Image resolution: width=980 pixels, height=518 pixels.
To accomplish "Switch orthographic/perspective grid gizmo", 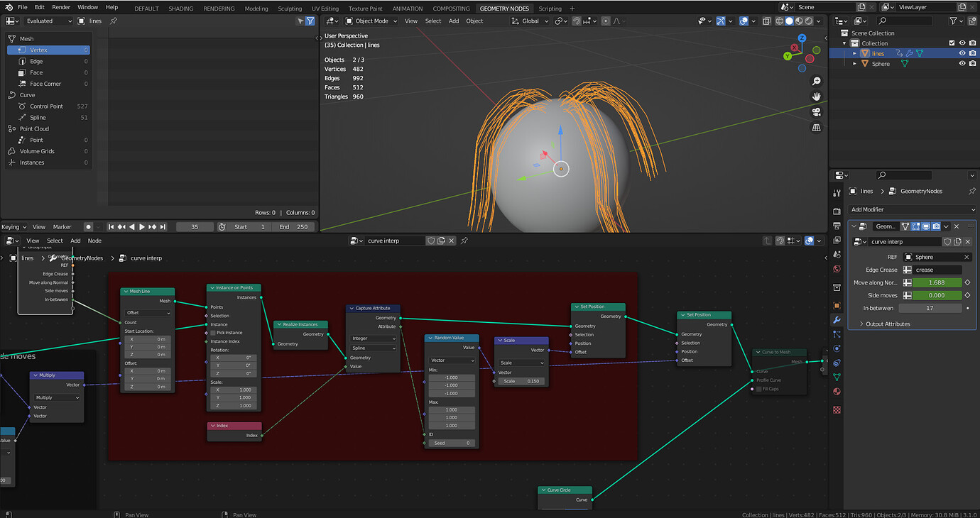I will [817, 128].
